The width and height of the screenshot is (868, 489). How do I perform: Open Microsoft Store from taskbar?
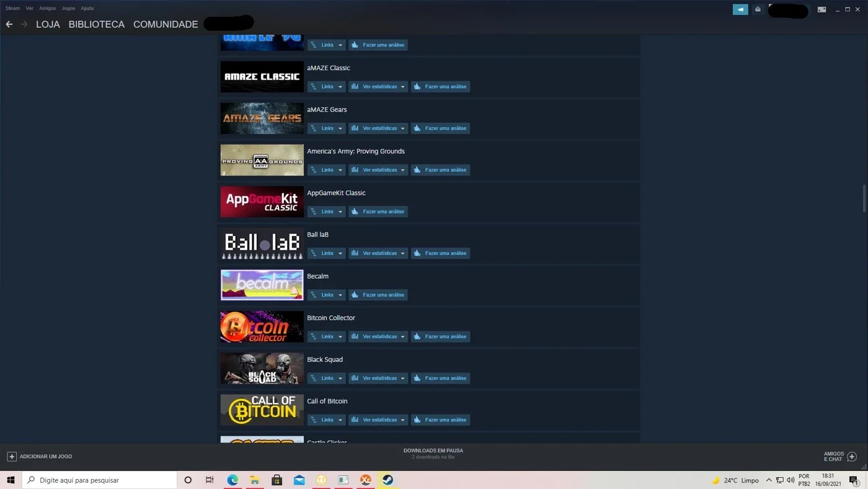tap(277, 480)
